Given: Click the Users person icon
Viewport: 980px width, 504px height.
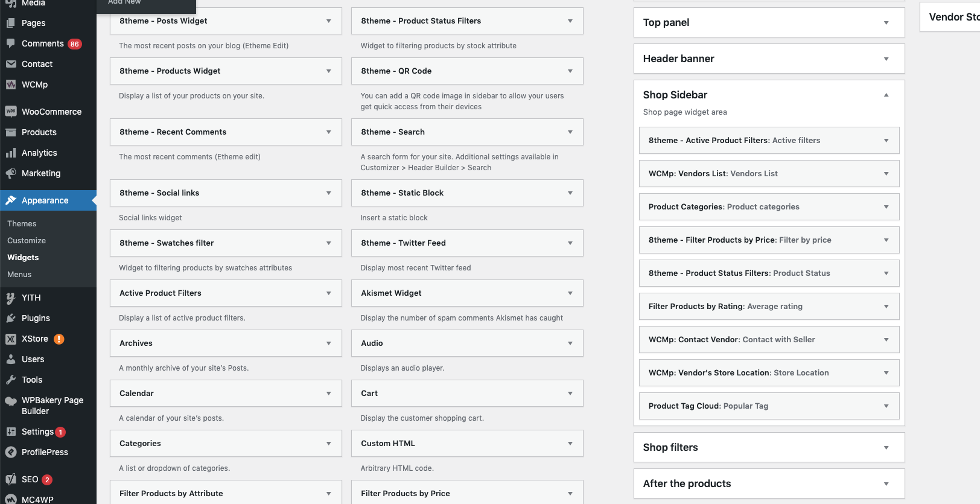Looking at the screenshot, I should click(11, 359).
